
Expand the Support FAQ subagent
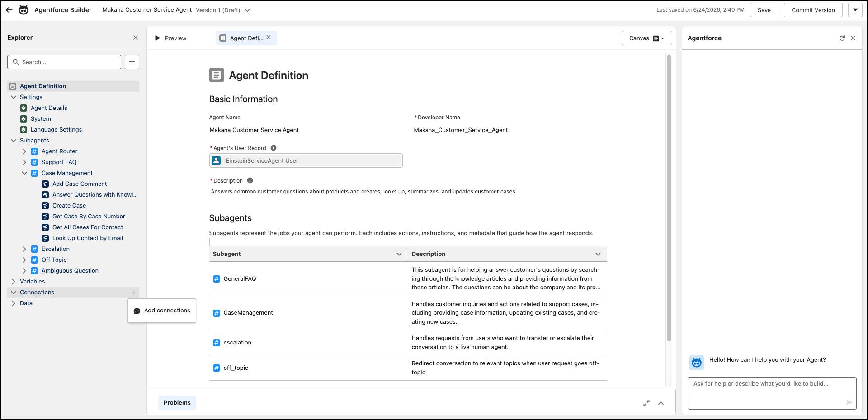pos(24,162)
